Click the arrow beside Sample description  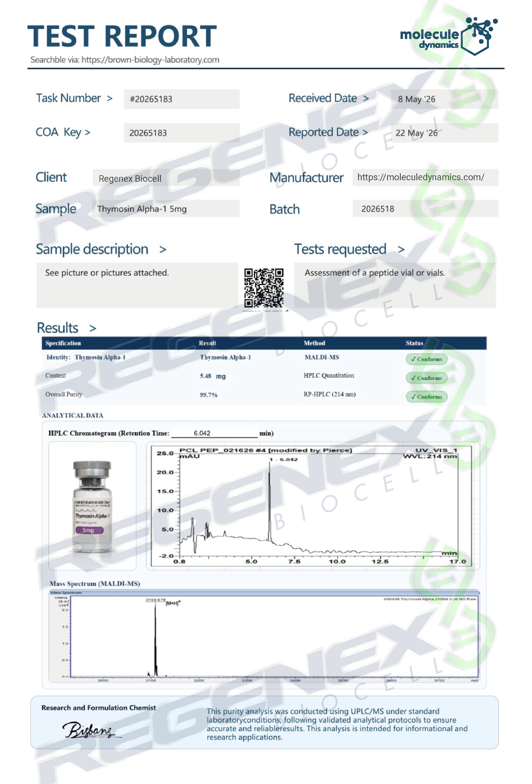pos(163,250)
